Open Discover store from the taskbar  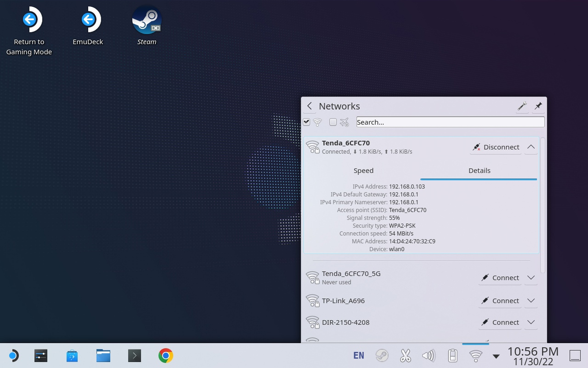click(72, 356)
